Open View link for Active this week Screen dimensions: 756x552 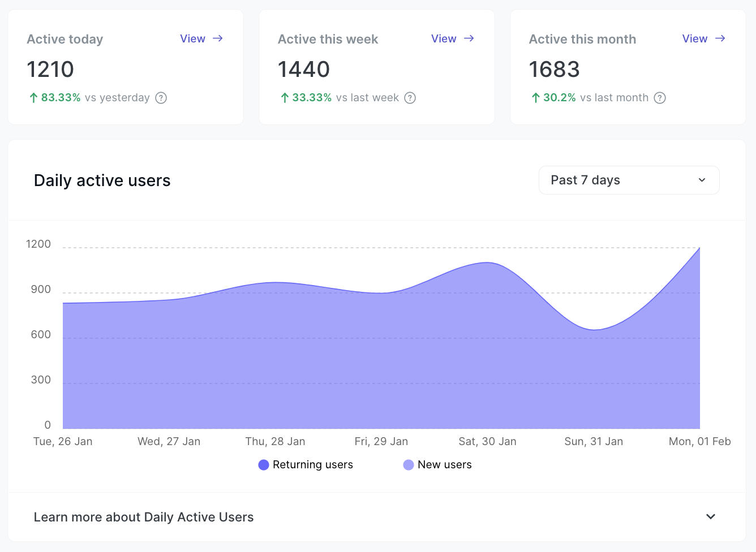coord(444,38)
